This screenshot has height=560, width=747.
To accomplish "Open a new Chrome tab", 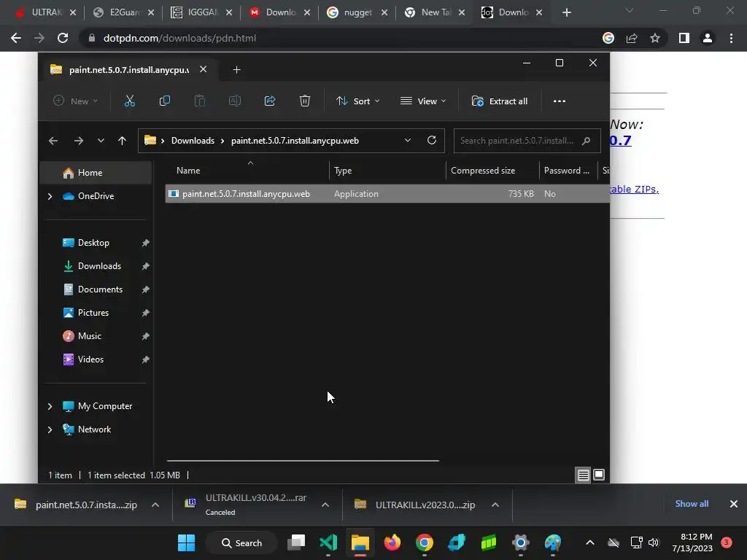I will (x=566, y=12).
